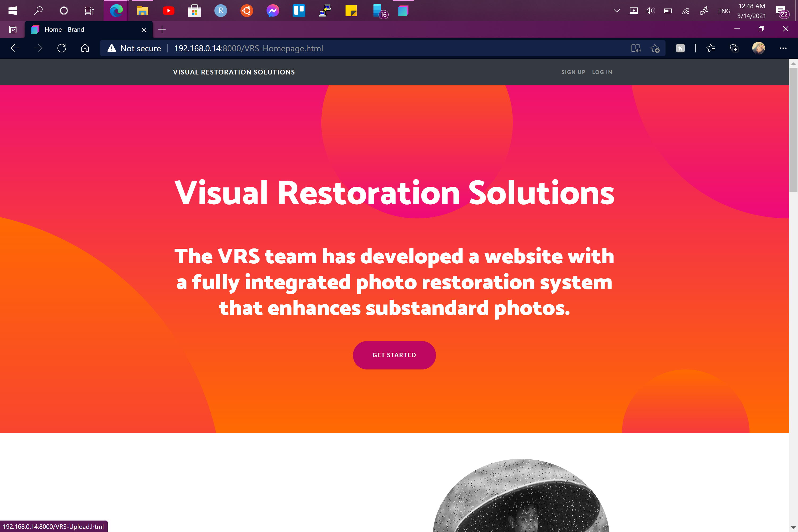
Task: Open Trello from the taskbar
Action: click(299, 11)
